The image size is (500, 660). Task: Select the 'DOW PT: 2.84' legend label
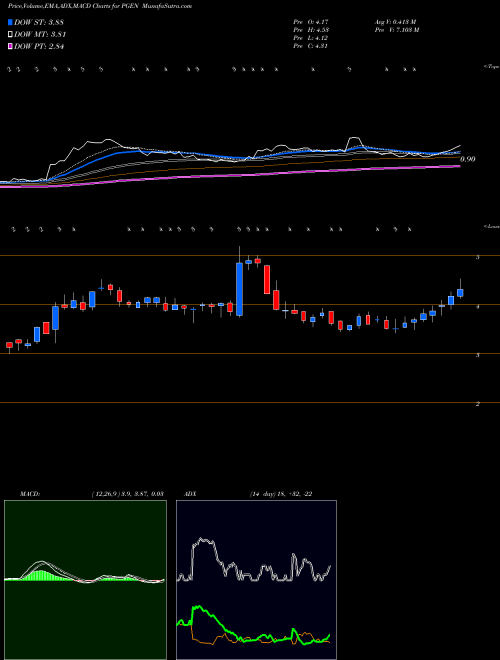pos(39,46)
